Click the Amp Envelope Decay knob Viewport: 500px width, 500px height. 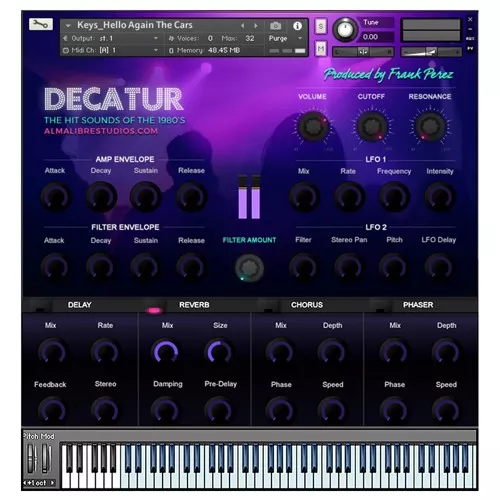[x=101, y=197]
